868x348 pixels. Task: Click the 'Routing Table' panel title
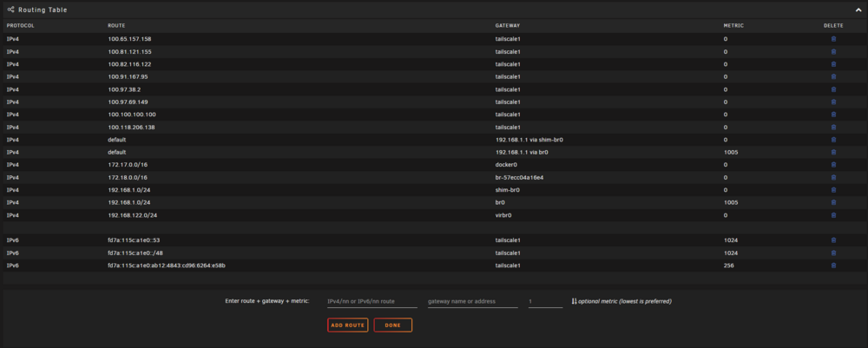pos(43,10)
